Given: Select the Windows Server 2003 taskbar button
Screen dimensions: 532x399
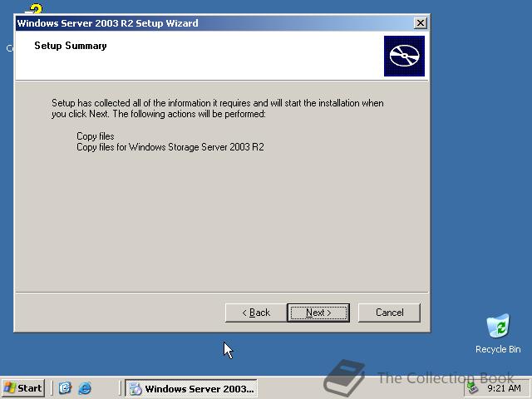Looking at the screenshot, I should click(x=191, y=388).
